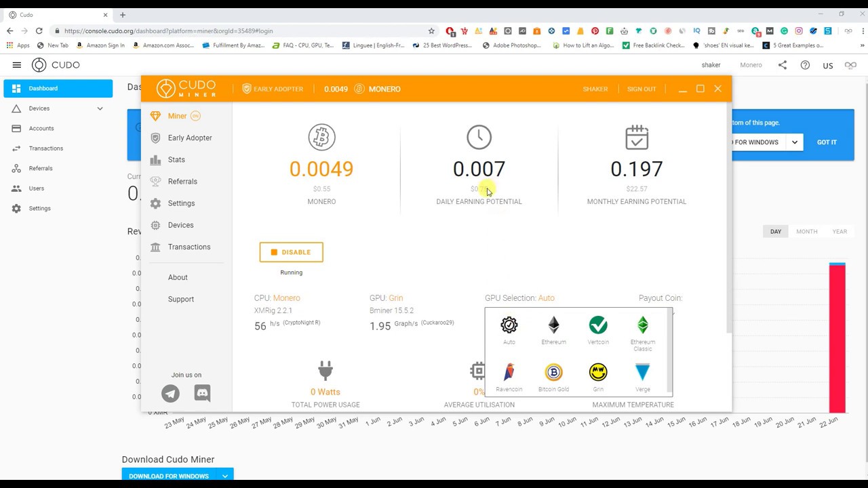Go back in browser history

click(9, 31)
